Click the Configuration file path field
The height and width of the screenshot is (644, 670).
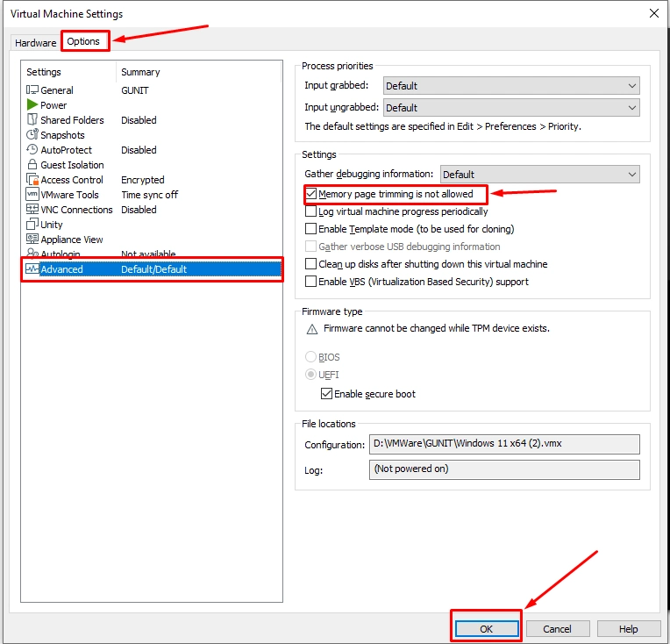504,444
